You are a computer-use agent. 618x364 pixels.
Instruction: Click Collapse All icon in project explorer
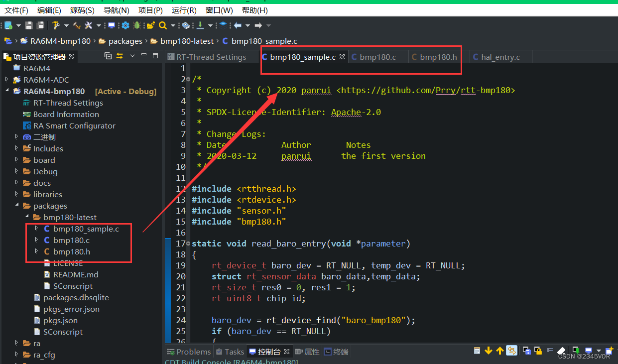pos(108,56)
